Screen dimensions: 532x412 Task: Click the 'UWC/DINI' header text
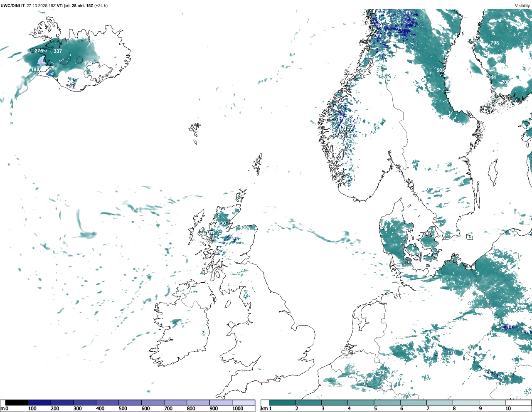pos(10,6)
